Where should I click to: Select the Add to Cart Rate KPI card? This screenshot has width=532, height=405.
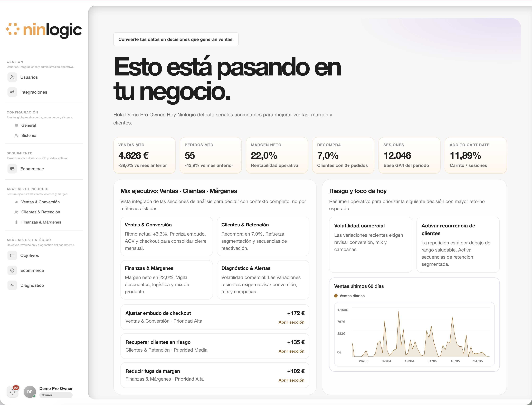tap(476, 156)
